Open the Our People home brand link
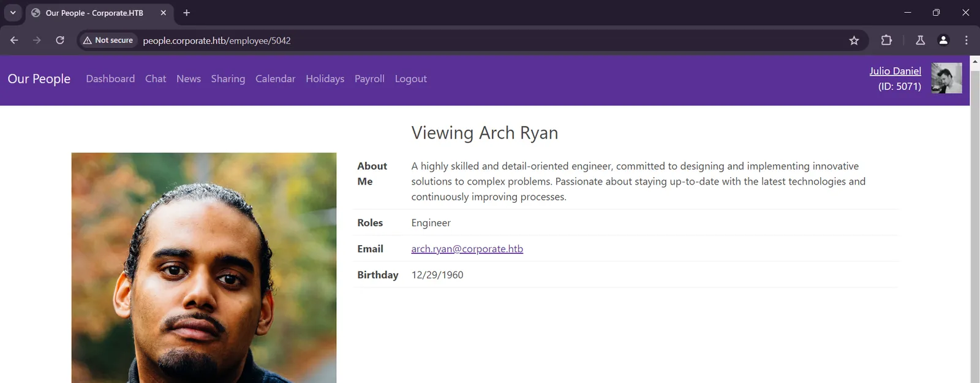This screenshot has width=980, height=383. click(39, 79)
